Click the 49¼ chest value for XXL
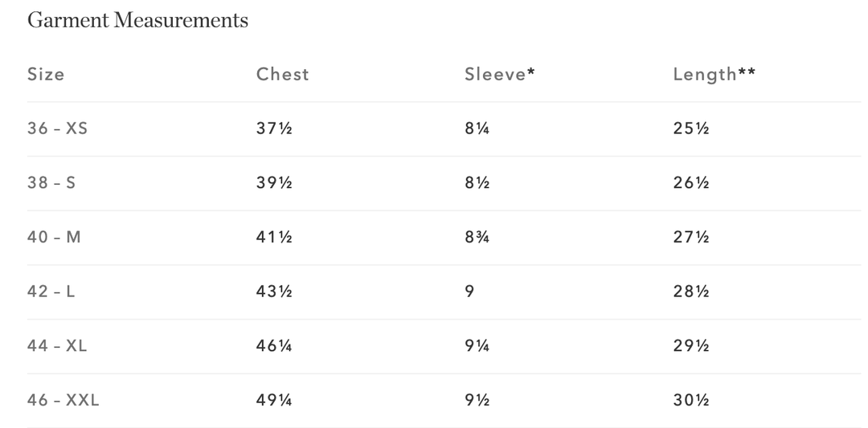 (274, 401)
